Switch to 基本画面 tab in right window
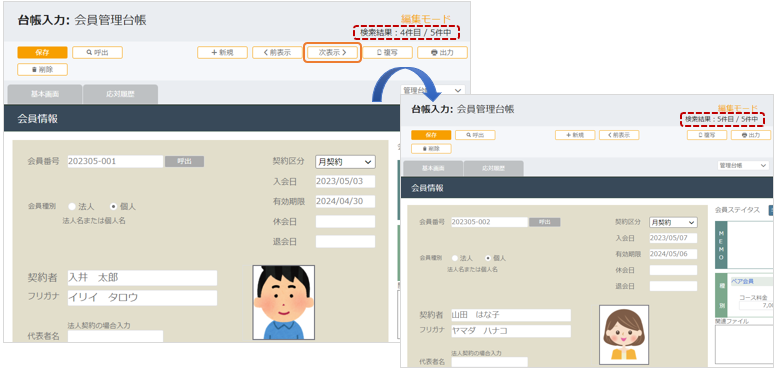 point(434,168)
